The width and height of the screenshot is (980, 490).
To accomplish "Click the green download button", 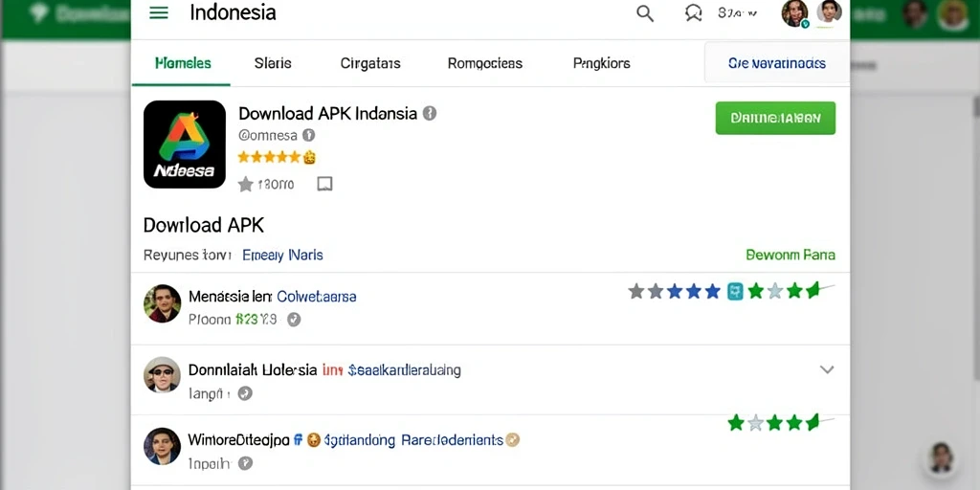I will click(775, 118).
